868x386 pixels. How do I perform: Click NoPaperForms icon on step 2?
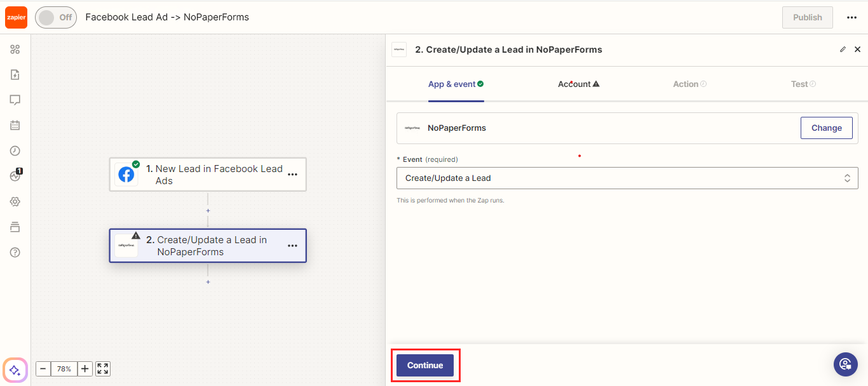(126, 245)
